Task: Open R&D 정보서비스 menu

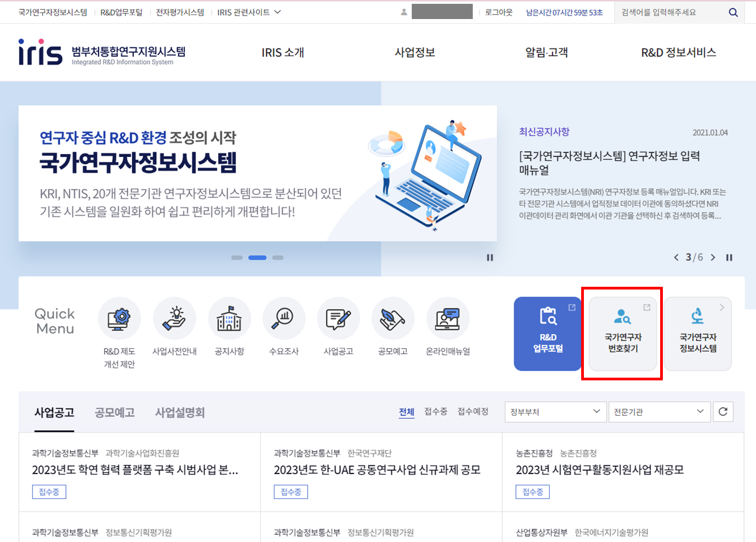Action: pos(679,52)
